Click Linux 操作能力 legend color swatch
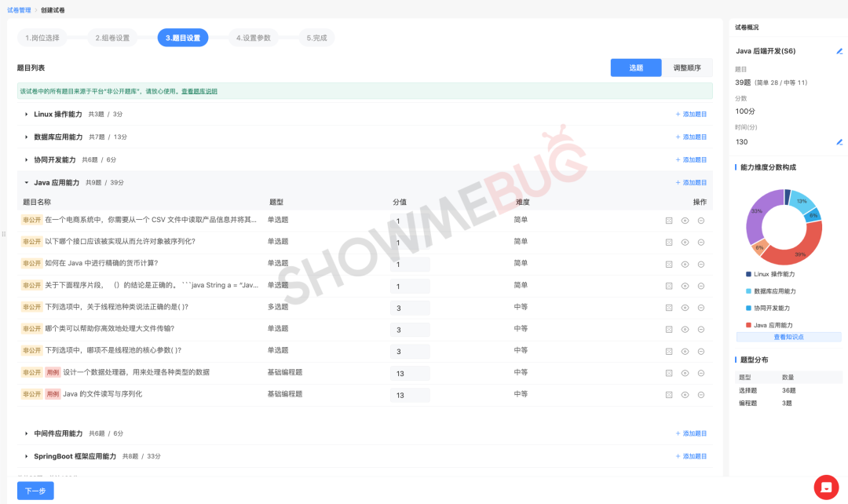848x504 pixels. pyautogui.click(x=748, y=274)
